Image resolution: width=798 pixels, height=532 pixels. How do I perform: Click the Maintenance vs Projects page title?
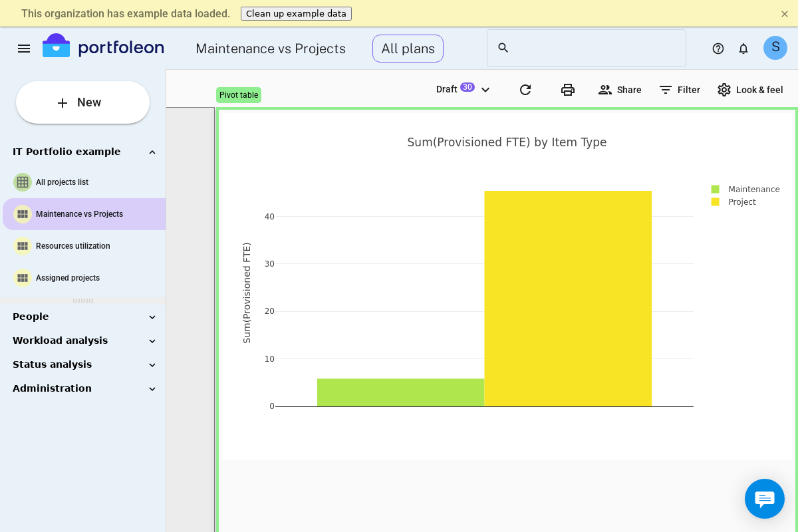(x=271, y=49)
